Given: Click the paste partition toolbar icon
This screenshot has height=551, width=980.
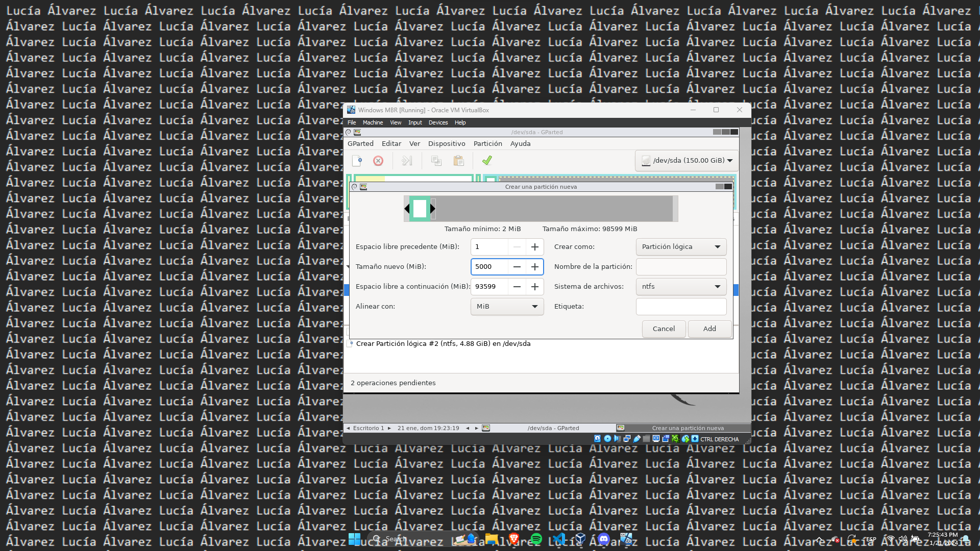Looking at the screenshot, I should [x=458, y=161].
